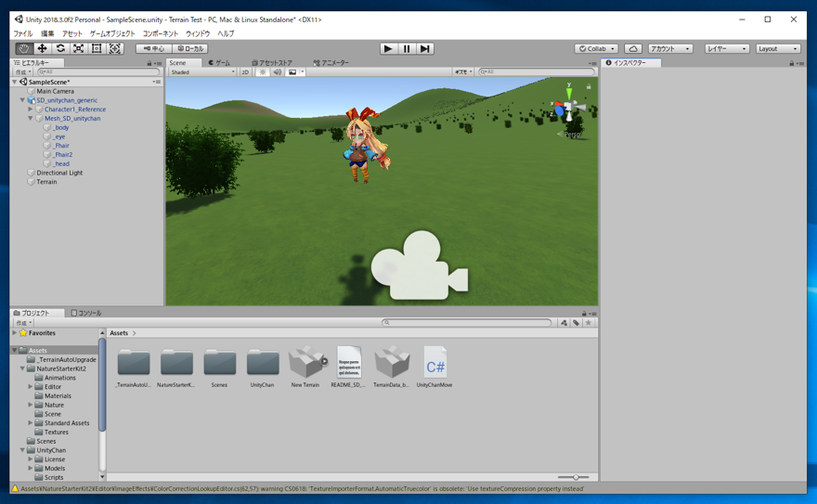Toggle local handle rotation button
The image size is (817, 504).
(190, 48)
